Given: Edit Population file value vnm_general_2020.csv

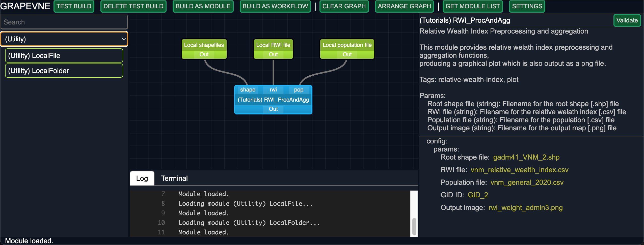Looking at the screenshot, I should click(527, 182).
